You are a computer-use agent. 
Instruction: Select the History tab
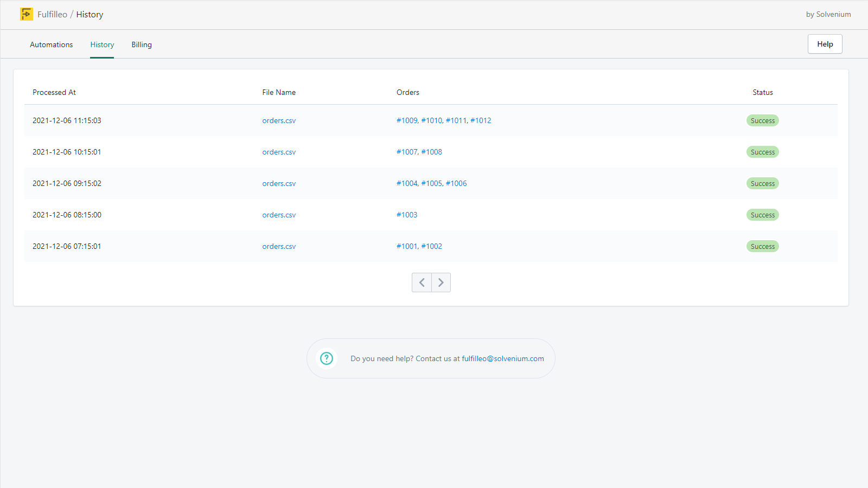102,44
